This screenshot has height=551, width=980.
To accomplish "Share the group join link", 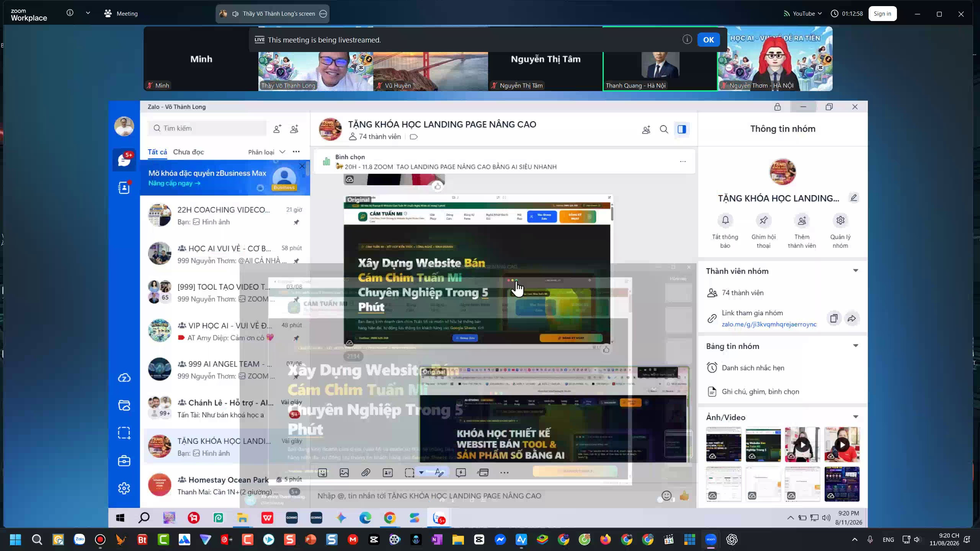I will click(x=852, y=318).
